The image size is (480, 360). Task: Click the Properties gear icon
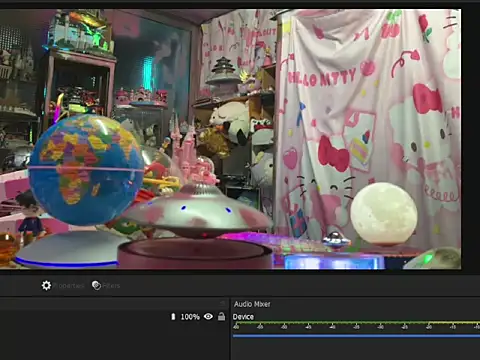pos(46,285)
